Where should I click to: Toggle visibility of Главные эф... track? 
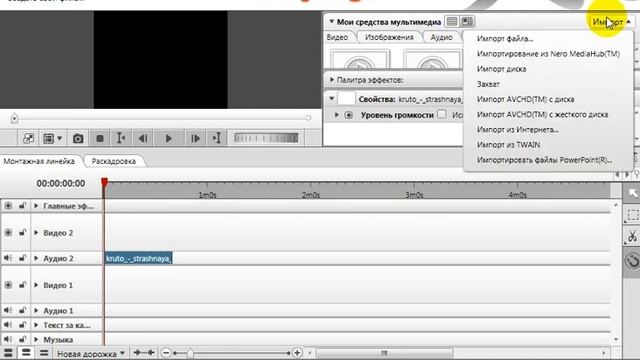[8, 206]
